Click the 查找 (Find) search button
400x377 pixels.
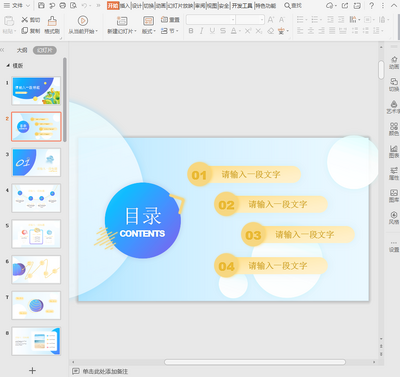point(293,6)
